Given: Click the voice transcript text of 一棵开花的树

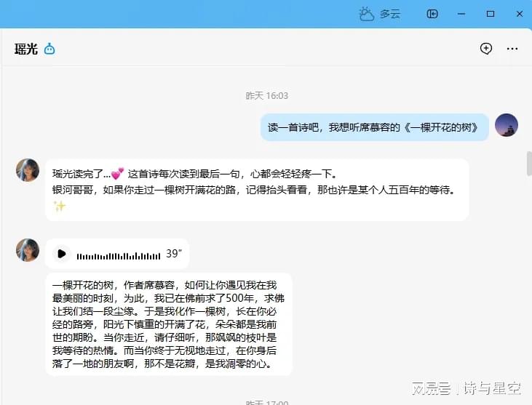Looking at the screenshot, I should [168, 324].
